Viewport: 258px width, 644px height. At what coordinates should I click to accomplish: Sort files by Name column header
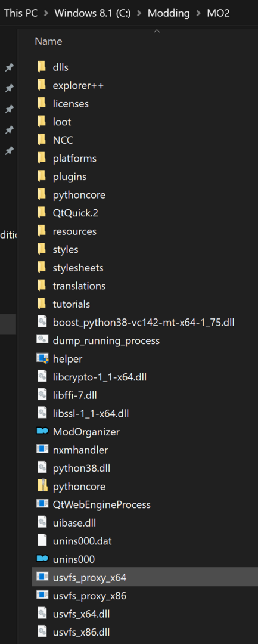coord(48,42)
